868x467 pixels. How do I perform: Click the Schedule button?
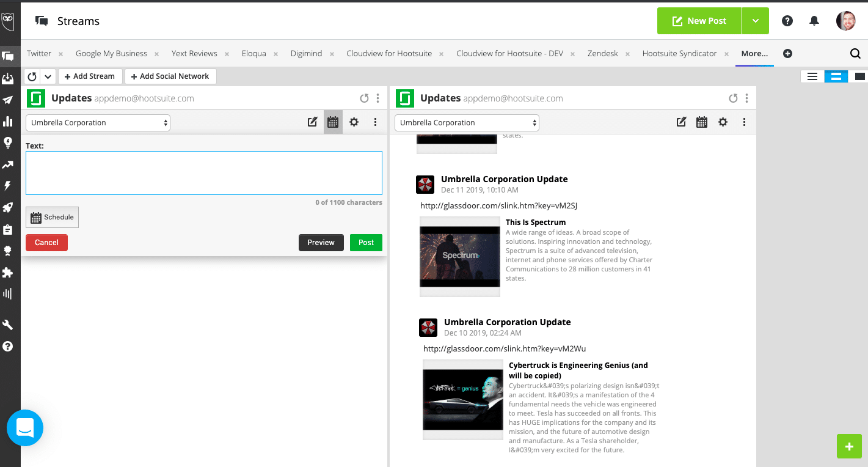(52, 217)
